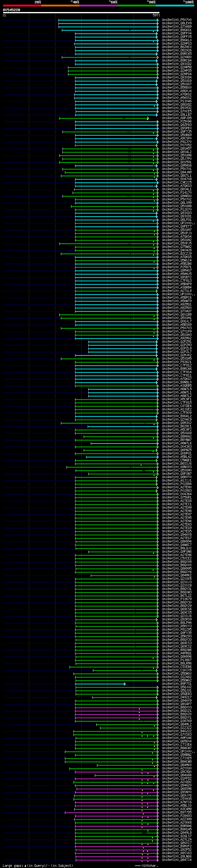Select the UniRef100_A9PJD5 label
Image resolution: width=197 pixels, height=868 pixels.
coord(177,118)
